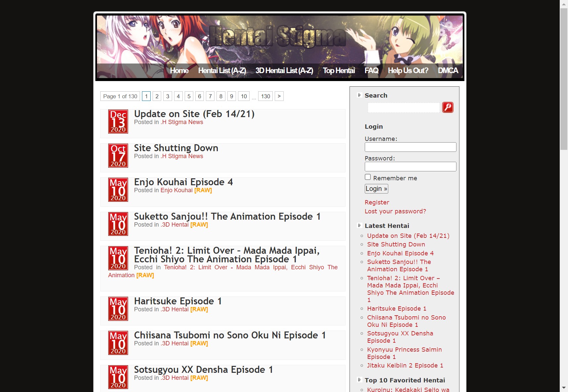Click the triangle beside Latest Hentai heading

tap(359, 226)
